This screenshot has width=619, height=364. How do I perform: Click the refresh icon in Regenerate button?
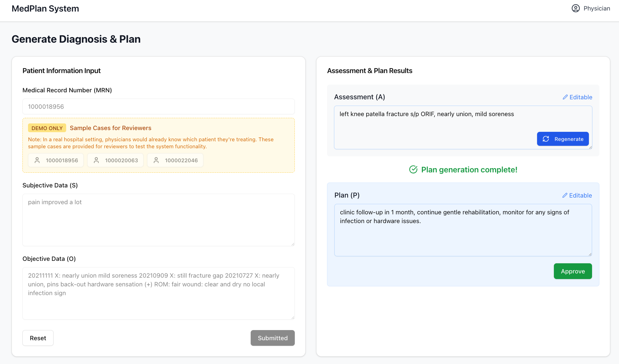pyautogui.click(x=546, y=139)
